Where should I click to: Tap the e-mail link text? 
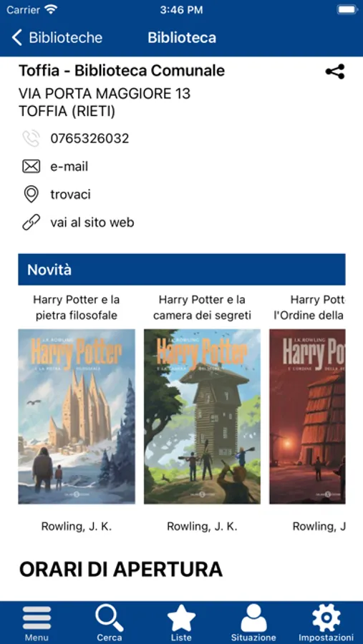pyautogui.click(x=69, y=166)
